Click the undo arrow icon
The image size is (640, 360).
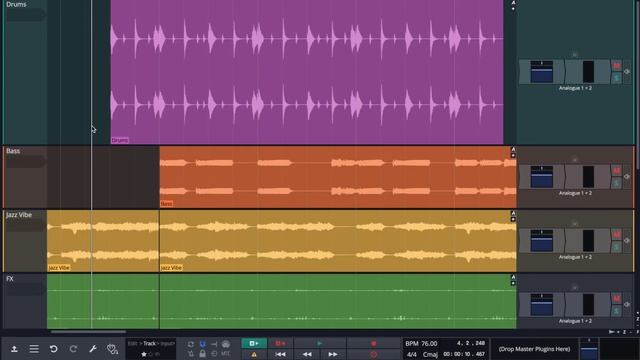53,349
